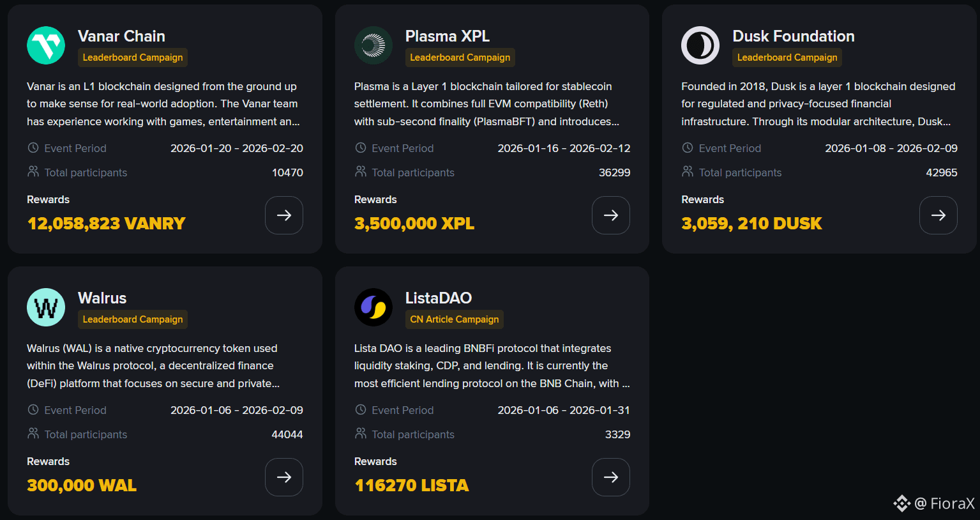Open ListaDAO campaign via arrow button

611,477
